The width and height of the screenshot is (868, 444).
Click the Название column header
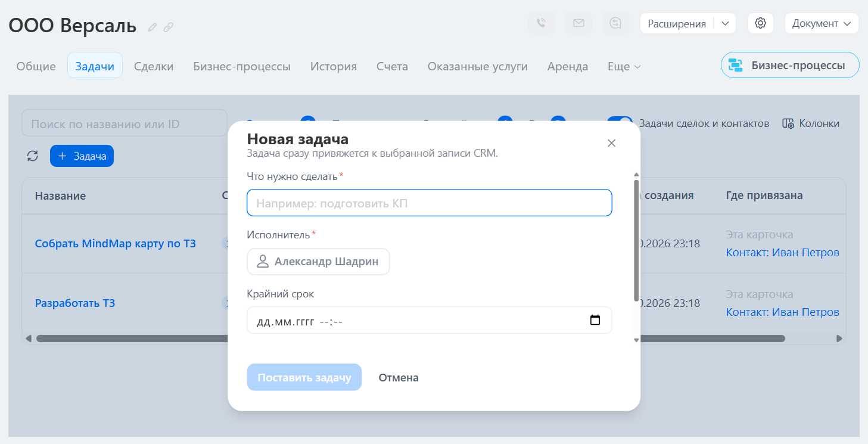60,195
